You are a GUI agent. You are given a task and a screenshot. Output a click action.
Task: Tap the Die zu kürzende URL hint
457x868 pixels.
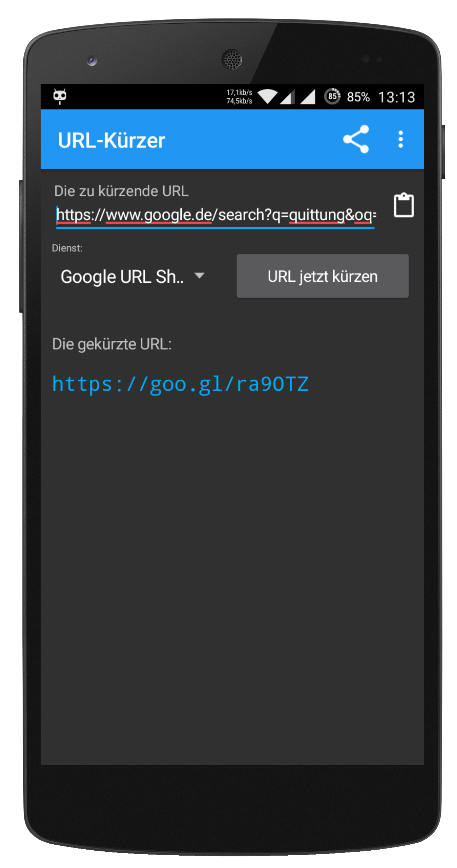pyautogui.click(x=121, y=191)
